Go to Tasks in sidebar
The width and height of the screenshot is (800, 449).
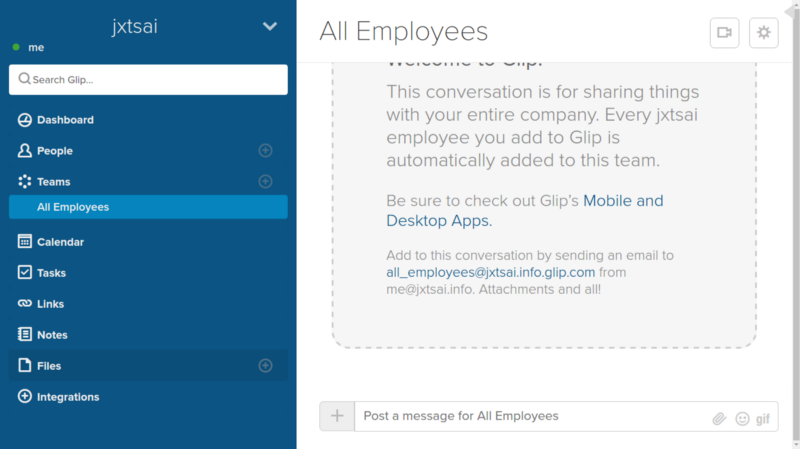[51, 273]
